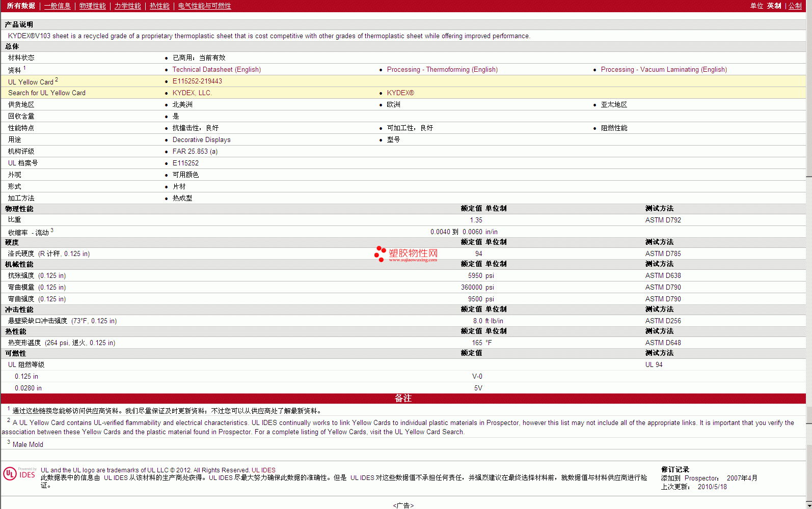The height and width of the screenshot is (509, 812).
Task: Select the ASTM D638 test method text
Action: point(663,276)
